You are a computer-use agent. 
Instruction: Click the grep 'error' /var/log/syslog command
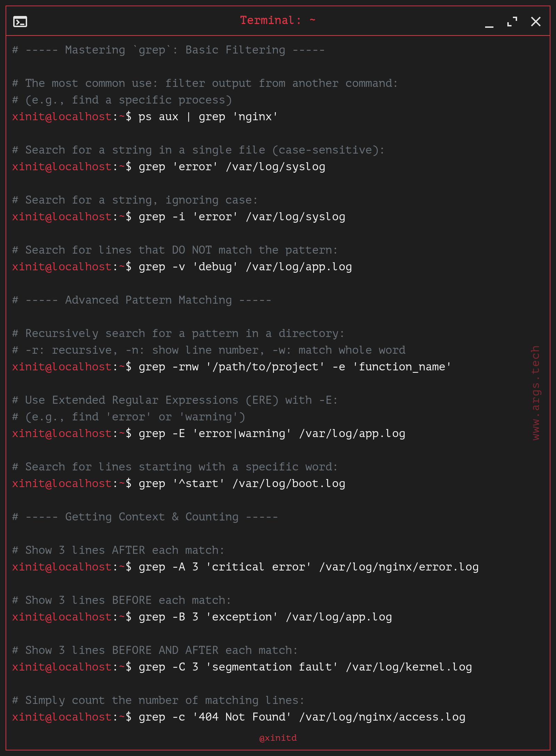(232, 167)
